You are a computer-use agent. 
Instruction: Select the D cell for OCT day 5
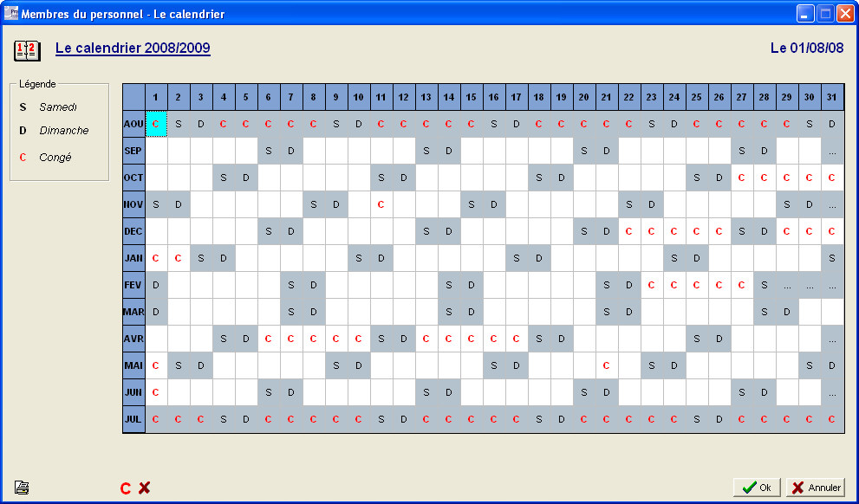(x=245, y=178)
